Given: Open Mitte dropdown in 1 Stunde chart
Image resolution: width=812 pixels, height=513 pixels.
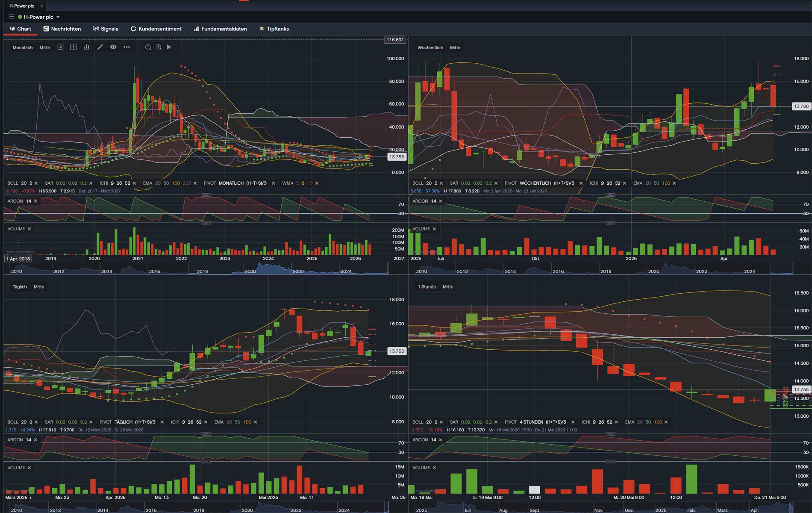Looking at the screenshot, I should point(448,287).
